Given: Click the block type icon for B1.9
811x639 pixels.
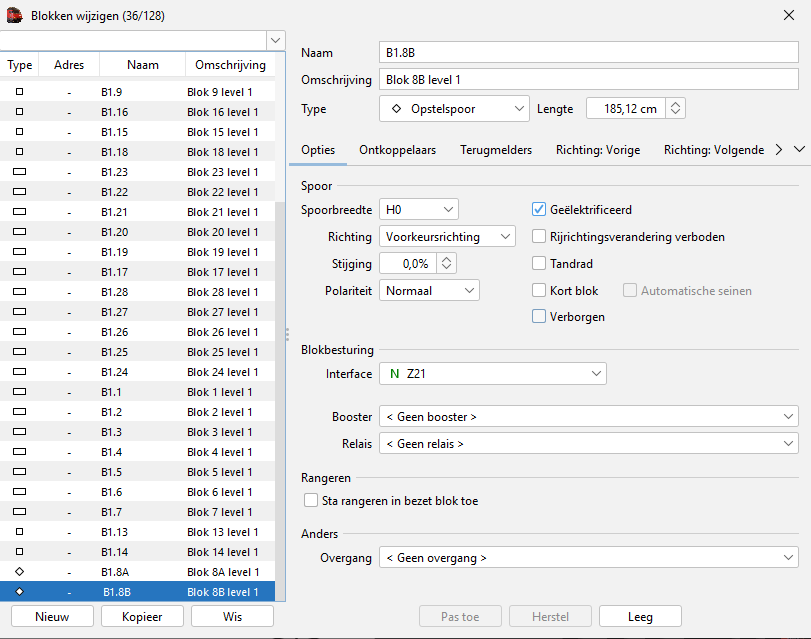Looking at the screenshot, I should point(20,92).
